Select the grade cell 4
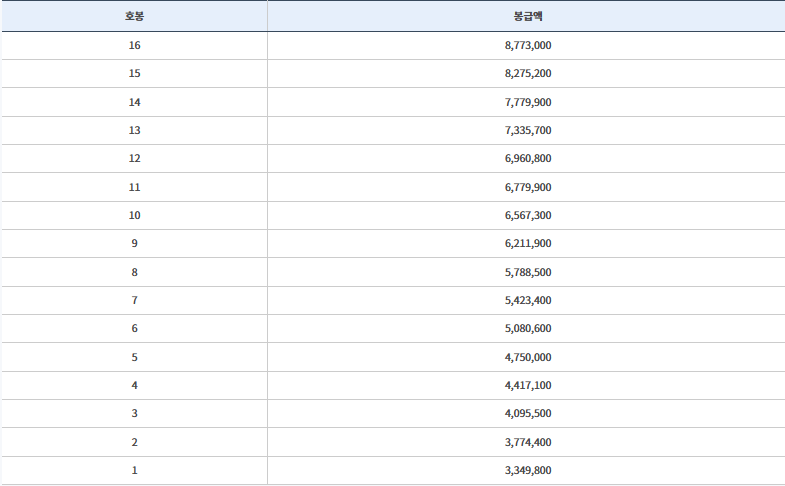This screenshot has height=486, width=785. click(134, 386)
